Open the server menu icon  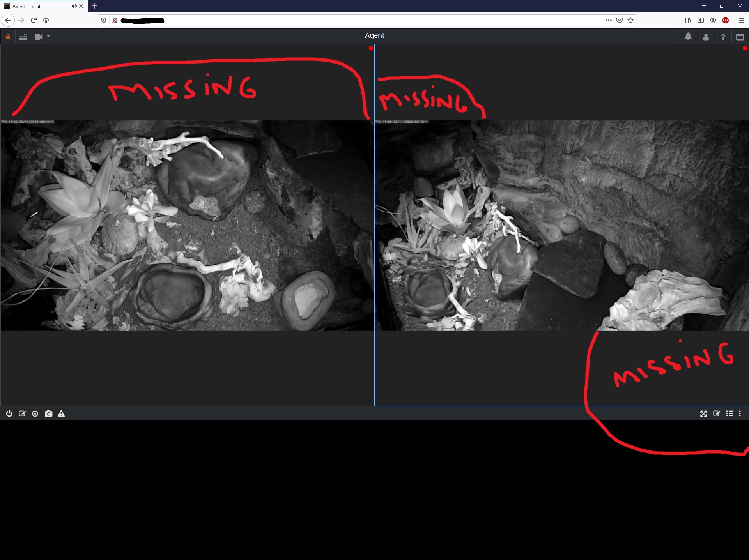(x=23, y=37)
